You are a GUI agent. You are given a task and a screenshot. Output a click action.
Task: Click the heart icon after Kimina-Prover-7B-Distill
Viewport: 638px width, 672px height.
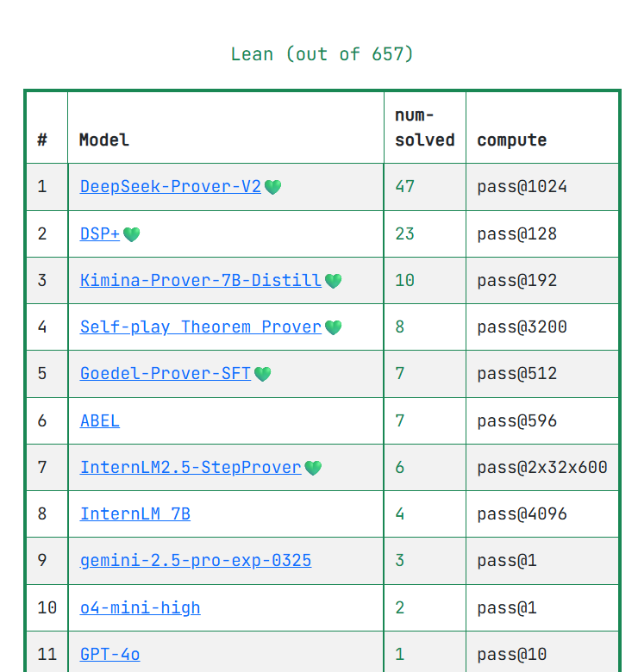tap(333, 281)
